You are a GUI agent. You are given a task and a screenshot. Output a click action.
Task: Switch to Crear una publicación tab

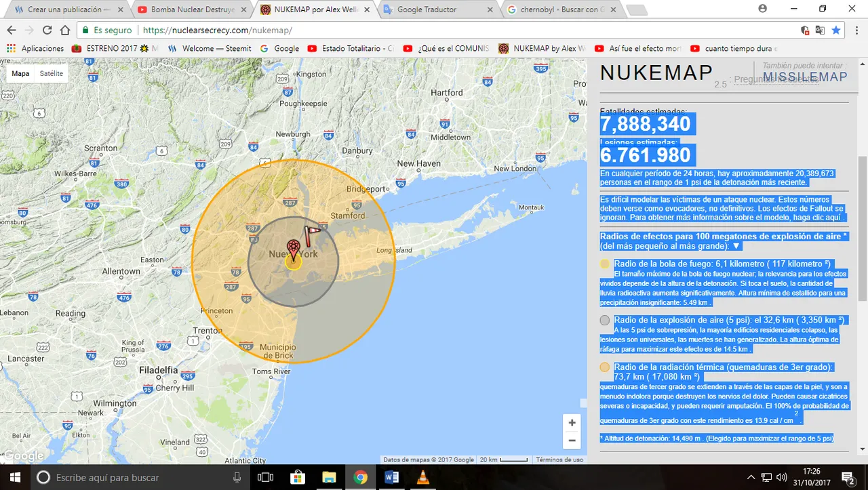pos(67,9)
